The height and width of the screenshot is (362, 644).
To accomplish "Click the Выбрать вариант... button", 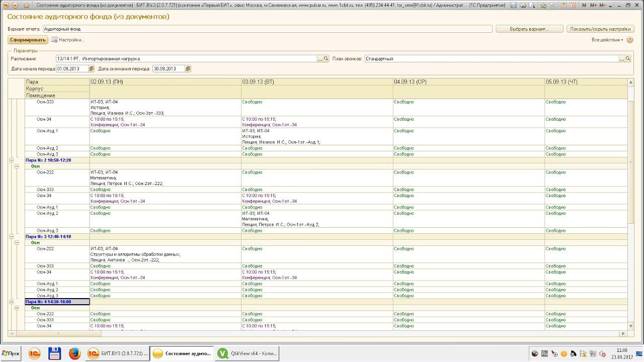I will (529, 29).
